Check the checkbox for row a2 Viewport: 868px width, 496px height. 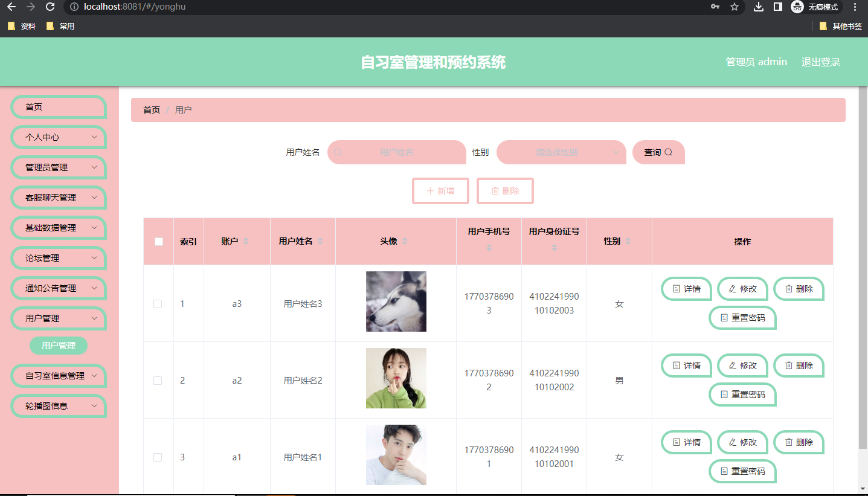point(158,381)
